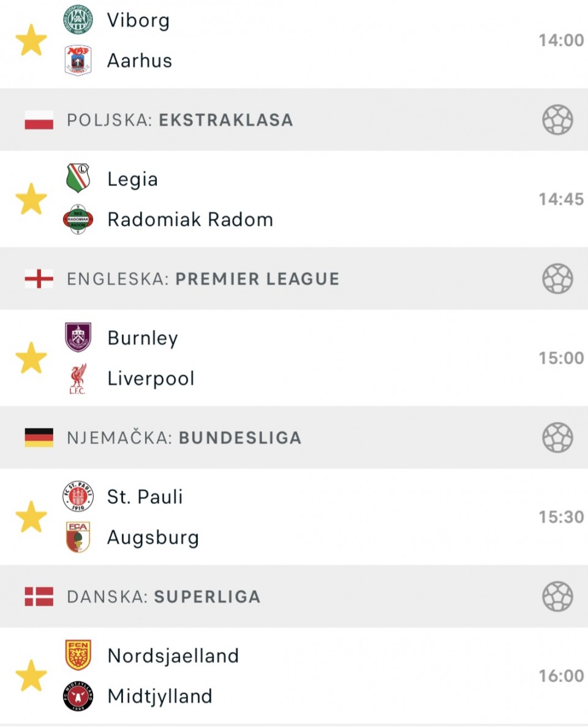Click football icon in Ekstraklasa header

pyautogui.click(x=557, y=120)
